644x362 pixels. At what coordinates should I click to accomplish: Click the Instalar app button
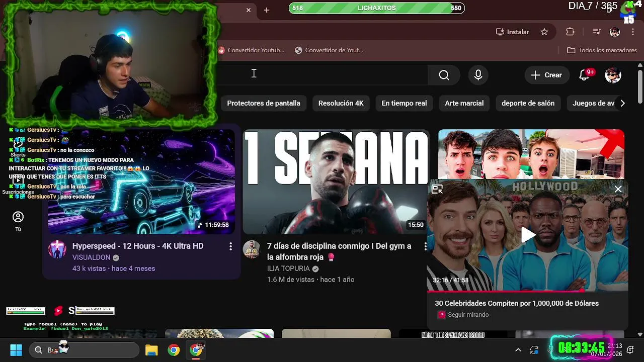[x=513, y=32]
